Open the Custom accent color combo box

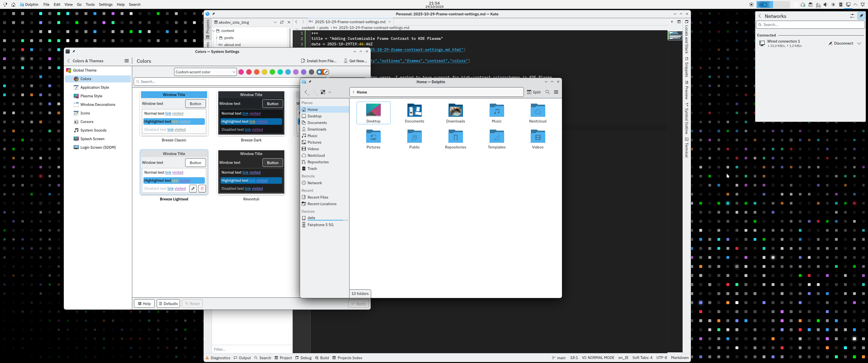205,72
